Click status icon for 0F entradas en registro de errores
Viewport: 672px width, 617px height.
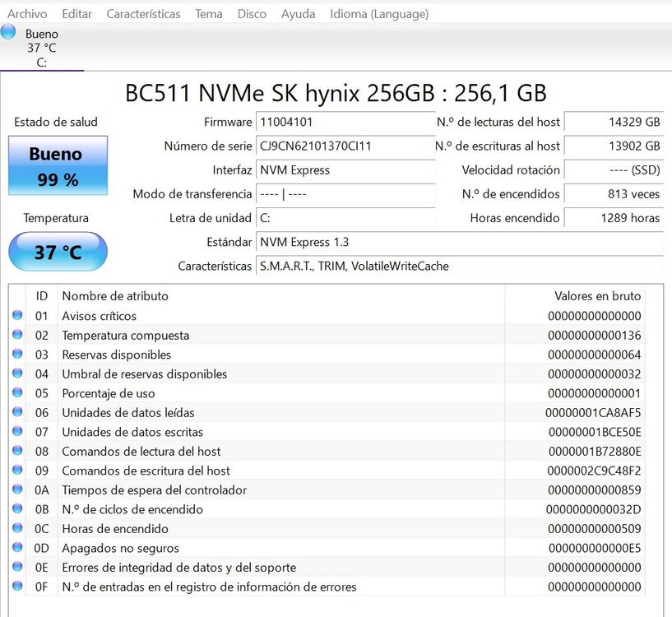[17, 586]
